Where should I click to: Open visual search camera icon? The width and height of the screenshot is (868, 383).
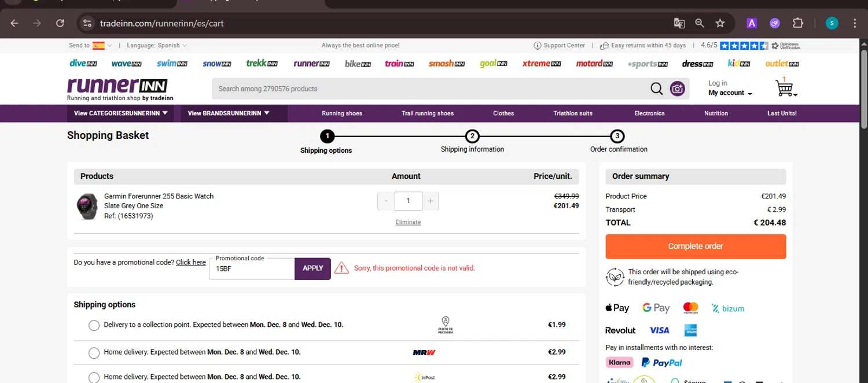click(677, 89)
